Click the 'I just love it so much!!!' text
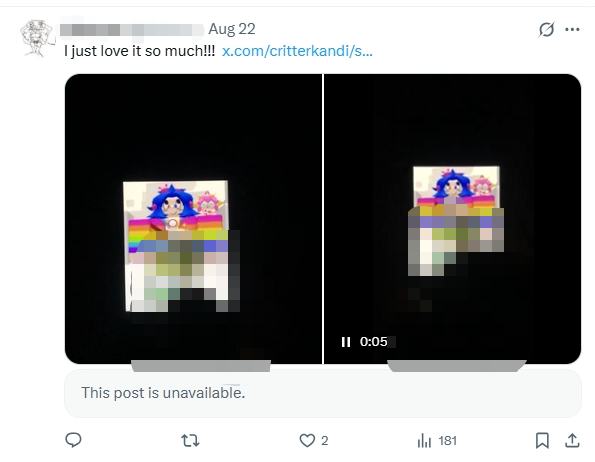Viewport: 595px width, 462px height. [139, 51]
